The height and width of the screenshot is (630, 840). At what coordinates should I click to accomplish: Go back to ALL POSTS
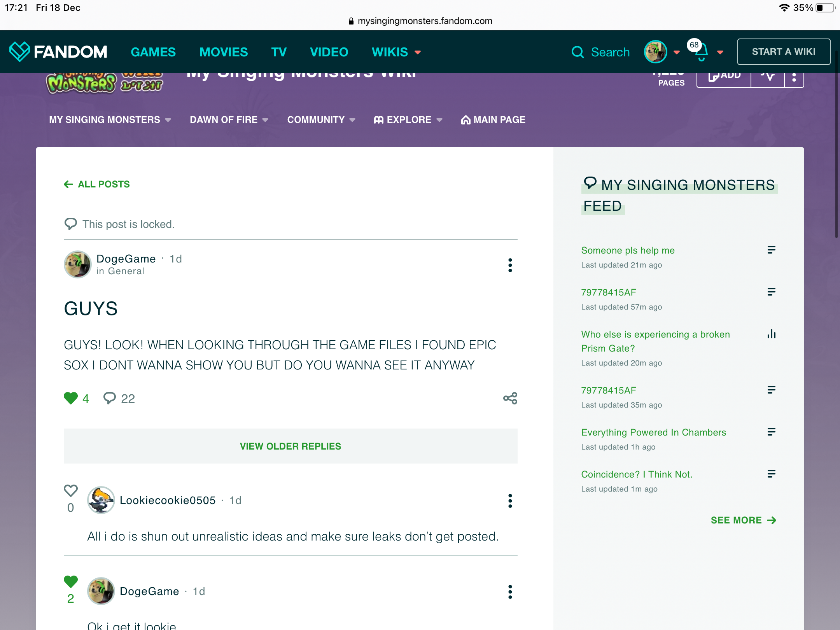pos(97,184)
